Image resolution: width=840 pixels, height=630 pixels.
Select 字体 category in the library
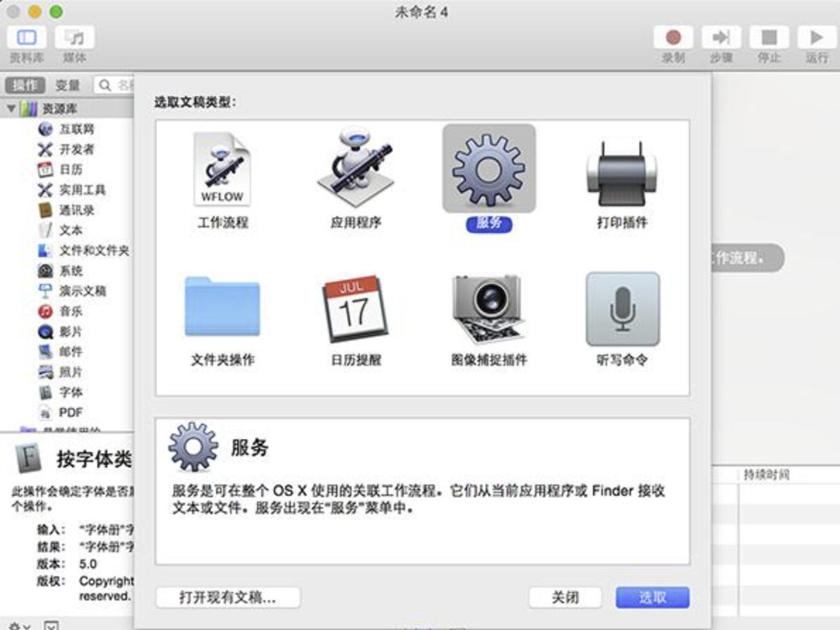click(60, 393)
